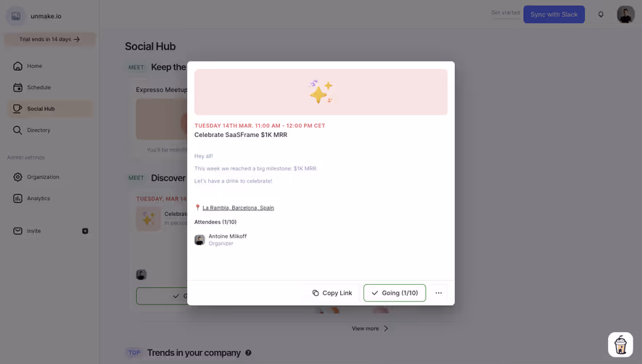This screenshot has width=642, height=364.
Task: Click Sync with Slack button
Action: tap(553, 15)
